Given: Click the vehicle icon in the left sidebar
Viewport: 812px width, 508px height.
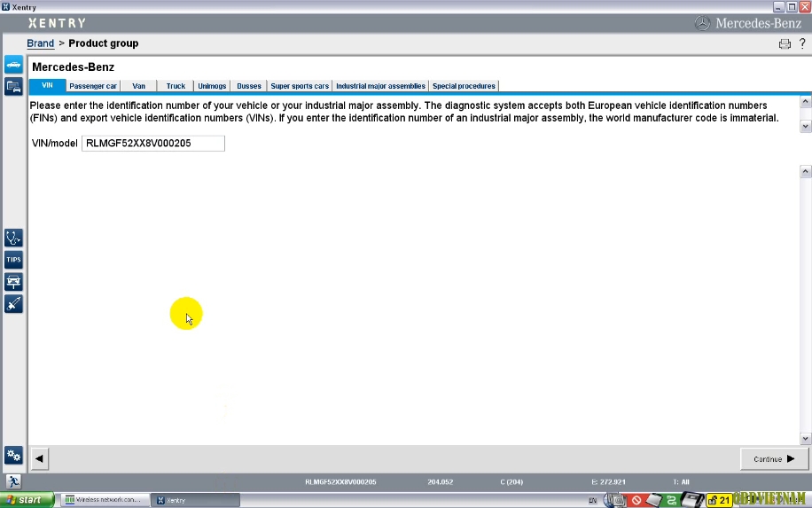Looking at the screenshot, I should click(13, 65).
